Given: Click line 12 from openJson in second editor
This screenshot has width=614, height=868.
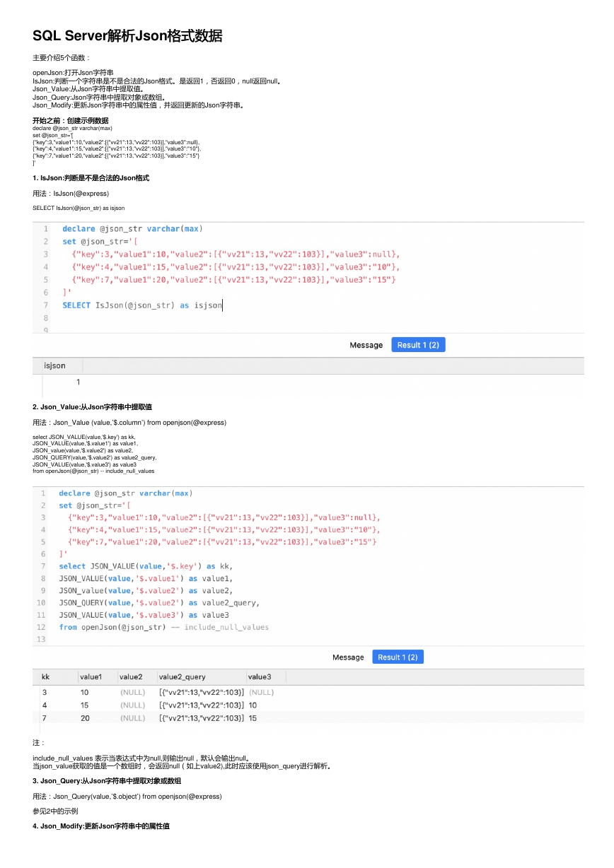Looking at the screenshot, I should (x=163, y=627).
